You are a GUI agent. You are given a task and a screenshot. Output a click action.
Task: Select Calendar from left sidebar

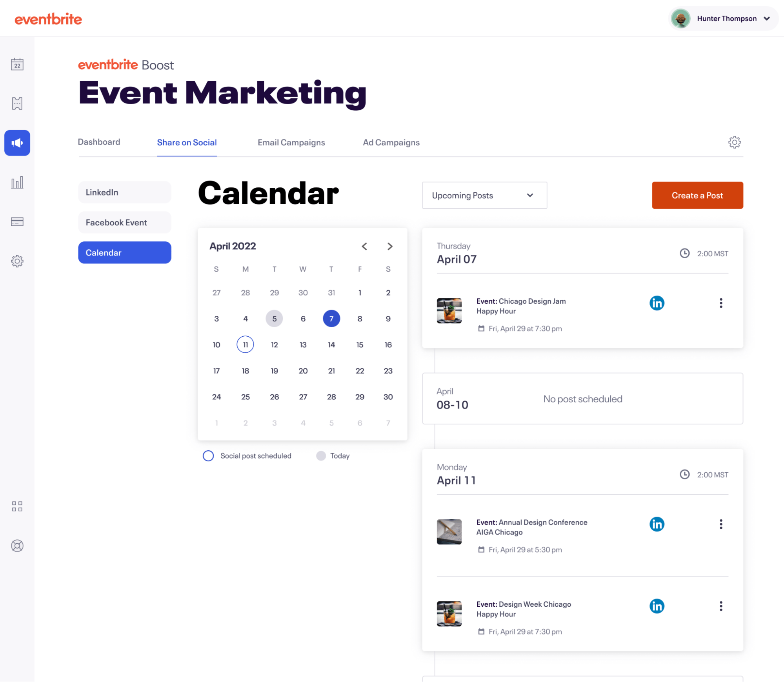[x=124, y=252]
